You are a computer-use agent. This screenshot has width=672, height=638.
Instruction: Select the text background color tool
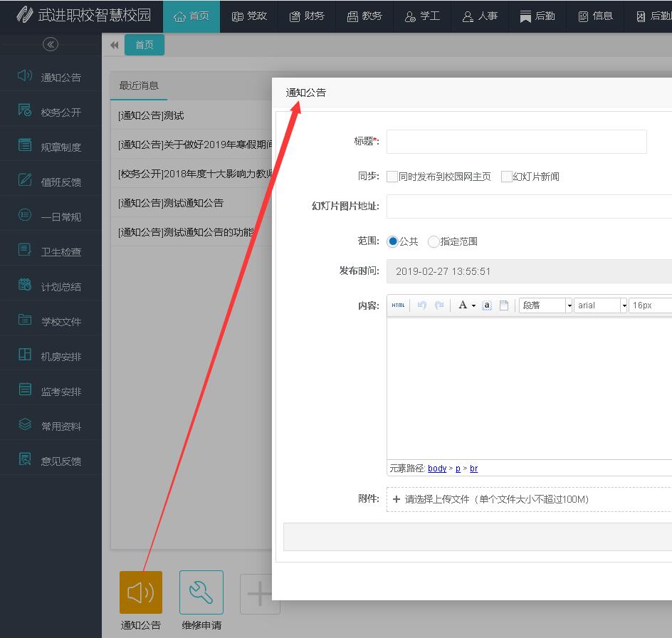(486, 305)
